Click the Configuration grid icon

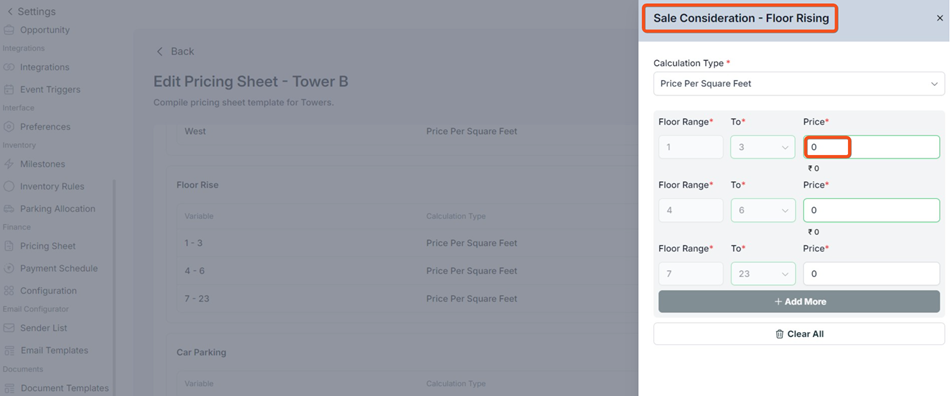8,291
